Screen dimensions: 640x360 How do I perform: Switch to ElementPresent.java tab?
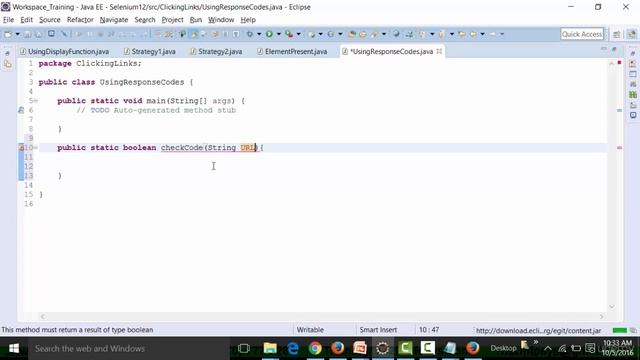(x=292, y=51)
